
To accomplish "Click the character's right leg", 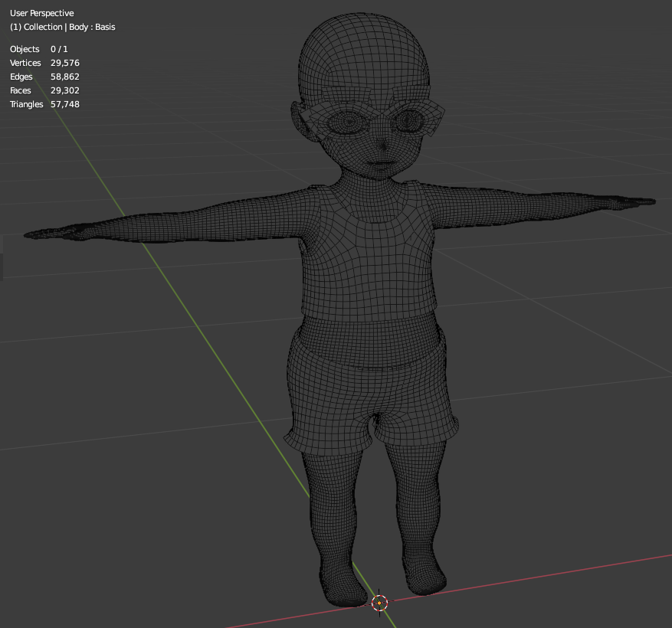I will tap(333, 505).
